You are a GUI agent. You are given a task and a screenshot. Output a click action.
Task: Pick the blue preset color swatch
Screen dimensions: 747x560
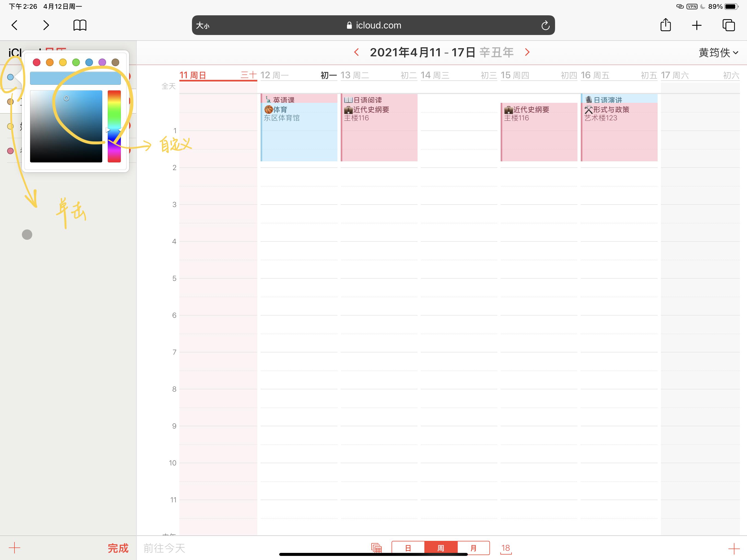(89, 62)
